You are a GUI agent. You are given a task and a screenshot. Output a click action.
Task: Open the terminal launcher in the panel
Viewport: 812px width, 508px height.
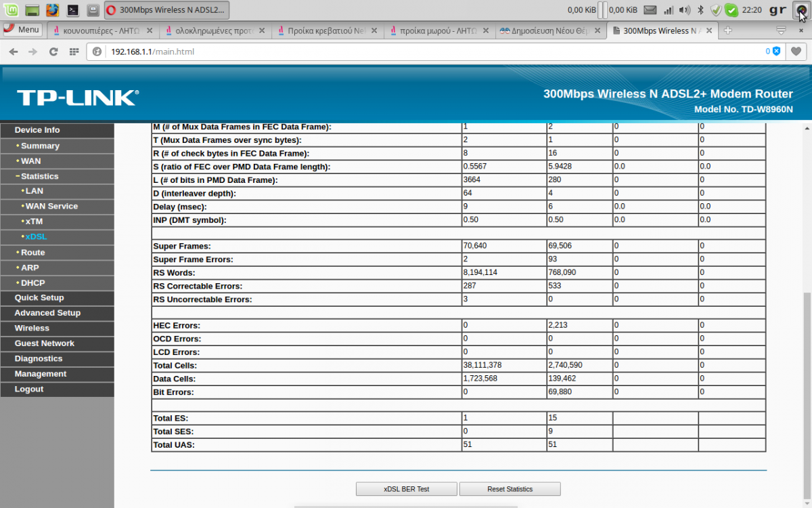click(x=73, y=10)
